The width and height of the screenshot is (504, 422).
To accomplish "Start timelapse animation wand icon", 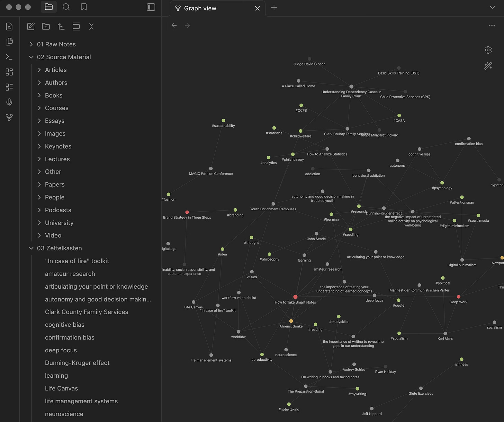I will (x=488, y=66).
